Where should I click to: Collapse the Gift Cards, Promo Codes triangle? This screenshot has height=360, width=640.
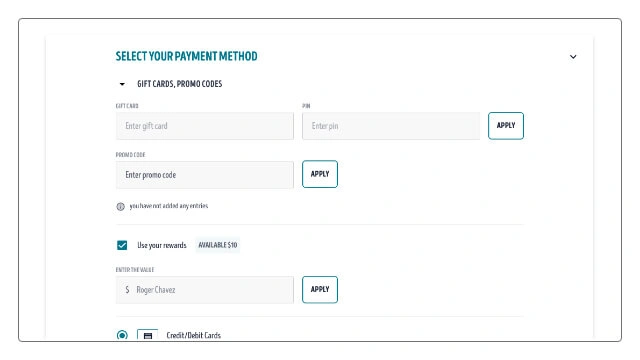122,84
